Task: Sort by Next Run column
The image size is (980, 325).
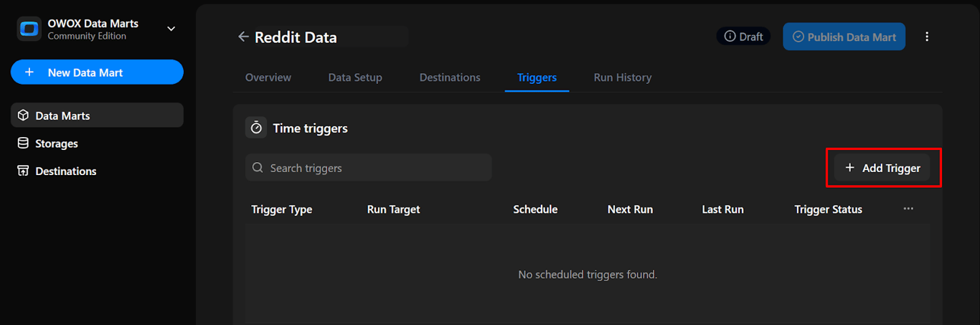Action: 630,209
